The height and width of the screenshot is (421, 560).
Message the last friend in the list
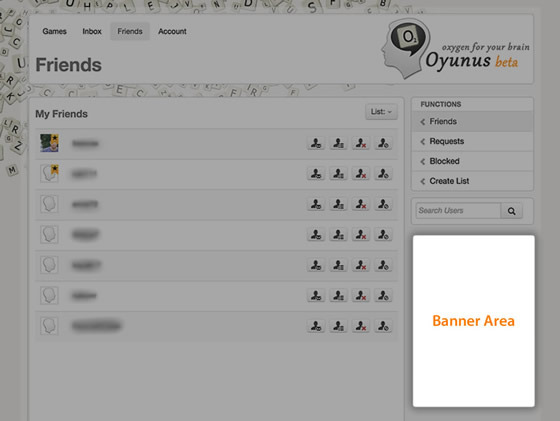pos(316,326)
